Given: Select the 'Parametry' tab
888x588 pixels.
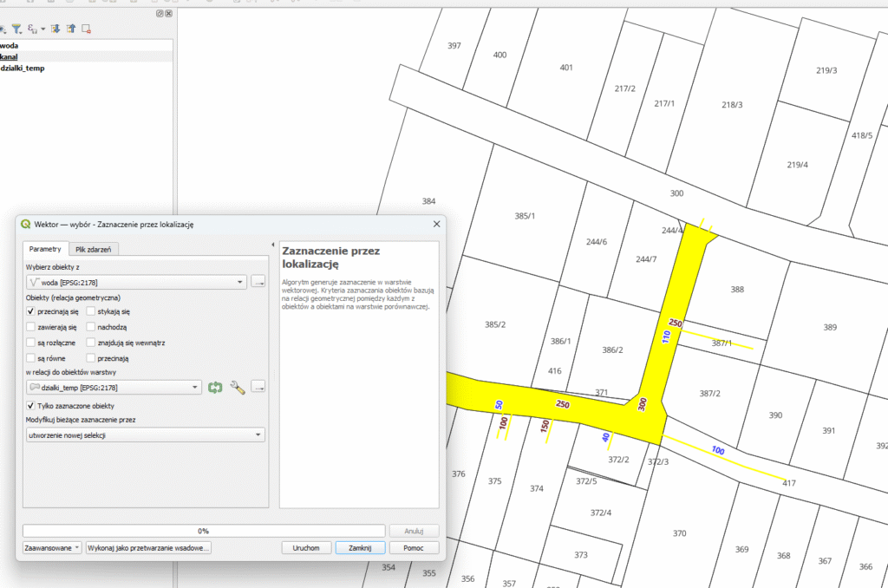Looking at the screenshot, I should pos(45,249).
